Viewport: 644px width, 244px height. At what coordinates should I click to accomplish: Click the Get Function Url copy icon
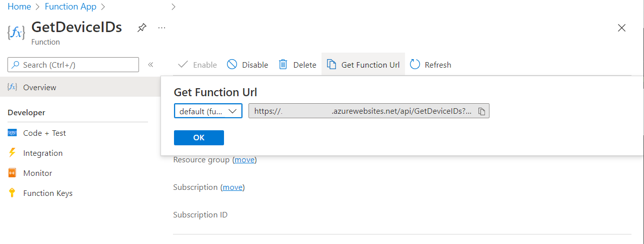[331, 64]
